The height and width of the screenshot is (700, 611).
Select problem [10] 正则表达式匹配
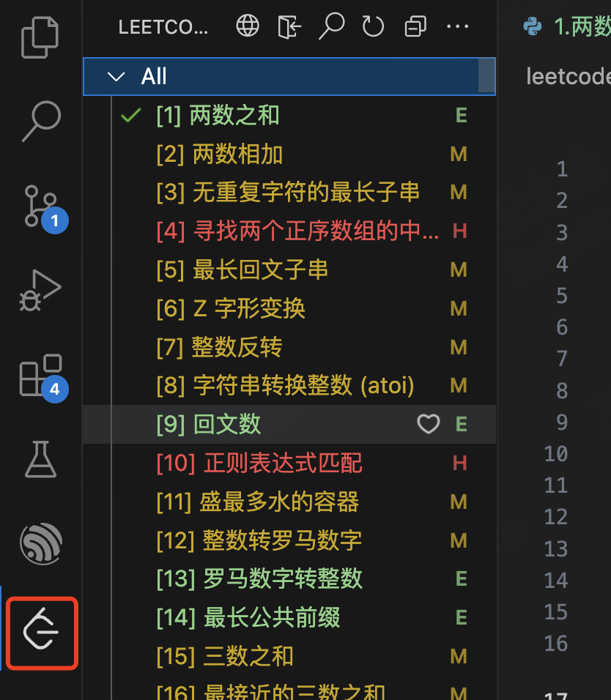[x=289, y=463]
